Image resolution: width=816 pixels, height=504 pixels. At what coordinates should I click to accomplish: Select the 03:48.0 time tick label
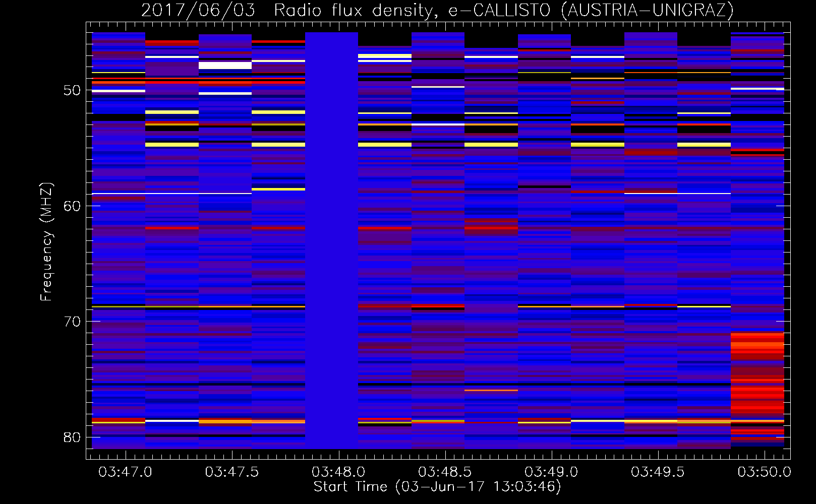[x=338, y=472]
